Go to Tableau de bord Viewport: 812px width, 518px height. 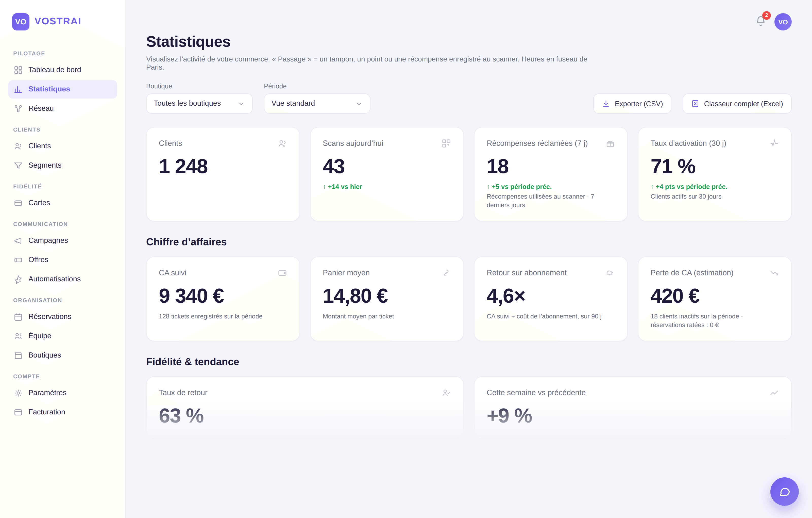[63, 70]
